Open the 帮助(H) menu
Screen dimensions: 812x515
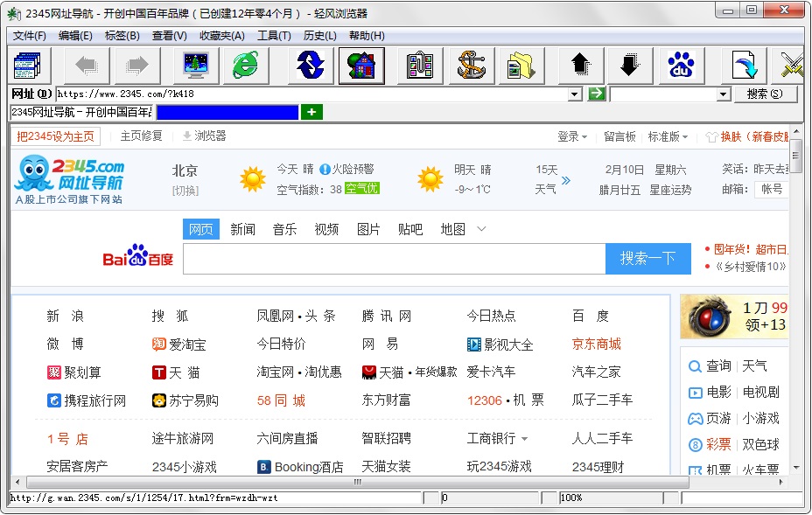tap(367, 36)
